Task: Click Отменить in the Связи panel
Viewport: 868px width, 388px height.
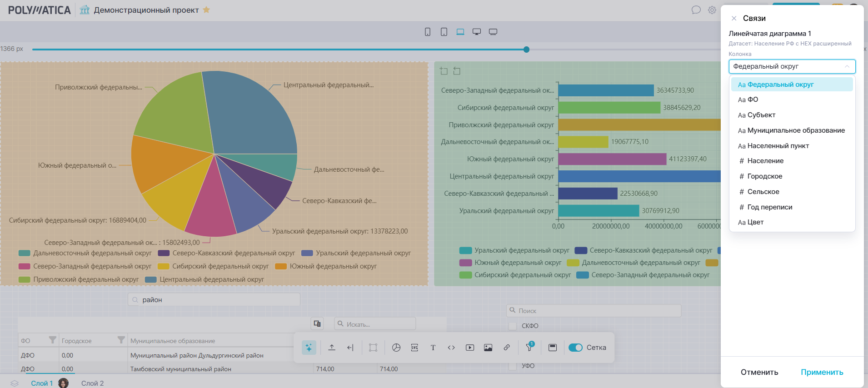Action: tap(759, 372)
